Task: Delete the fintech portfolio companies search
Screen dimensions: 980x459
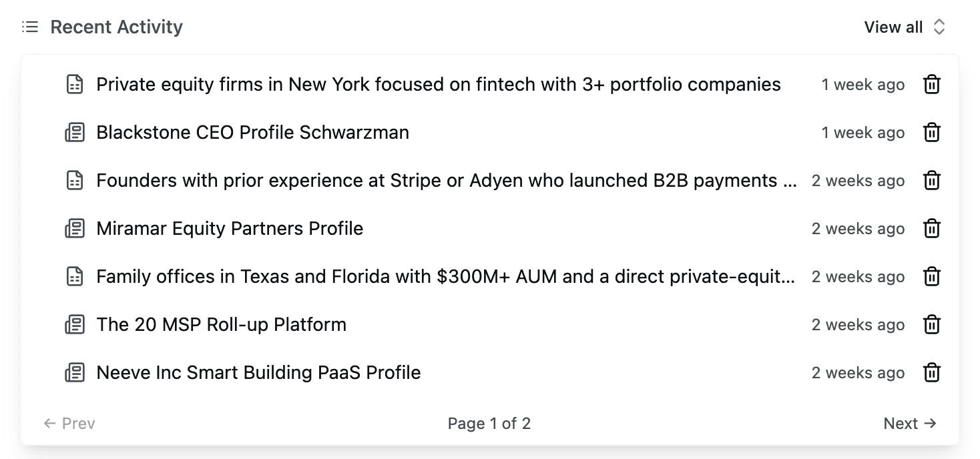Action: click(x=931, y=85)
